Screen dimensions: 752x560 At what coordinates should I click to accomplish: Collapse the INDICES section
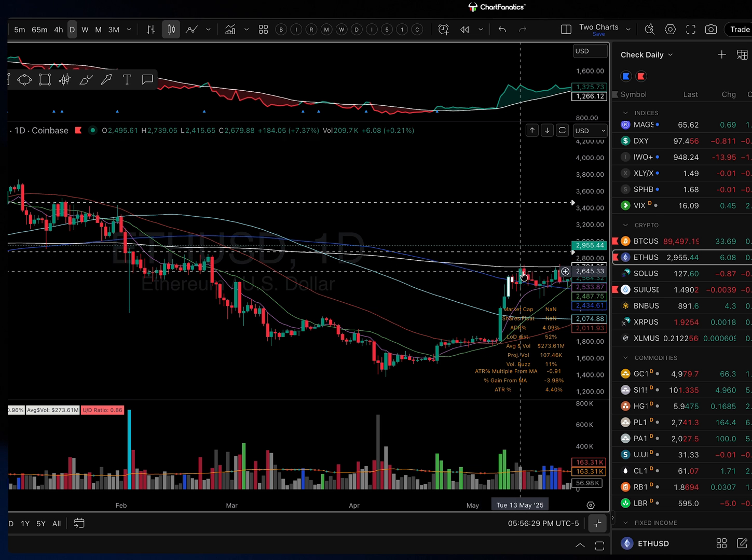point(625,113)
